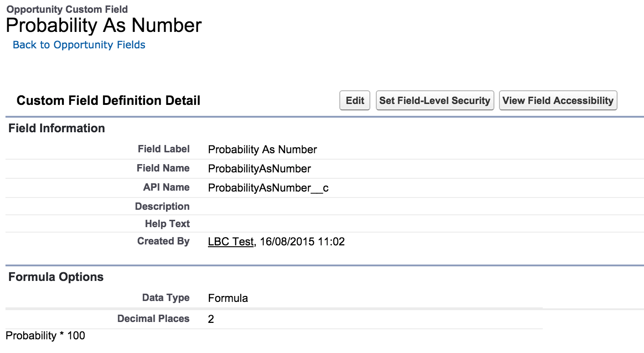This screenshot has width=644, height=353.
Task: Select the ProbabilityAsNumber field name value
Action: point(259,169)
